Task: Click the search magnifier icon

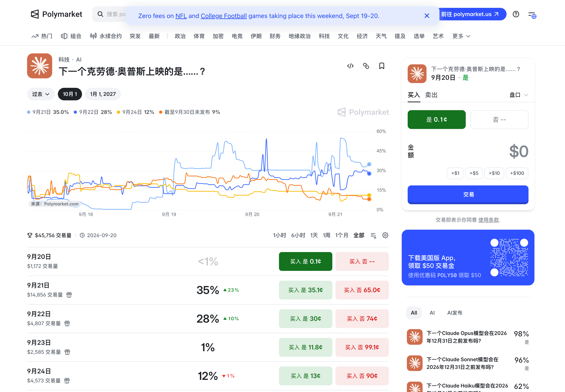Action: point(100,14)
